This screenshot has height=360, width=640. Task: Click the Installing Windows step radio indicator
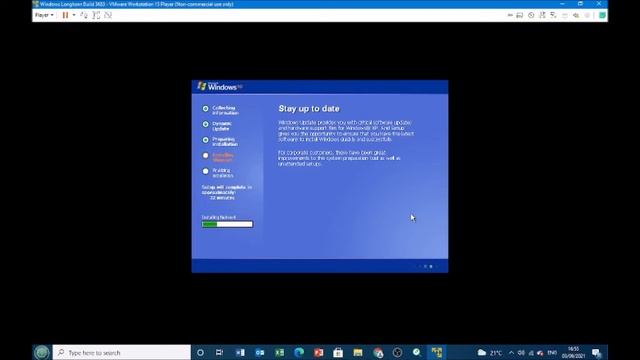coord(205,156)
